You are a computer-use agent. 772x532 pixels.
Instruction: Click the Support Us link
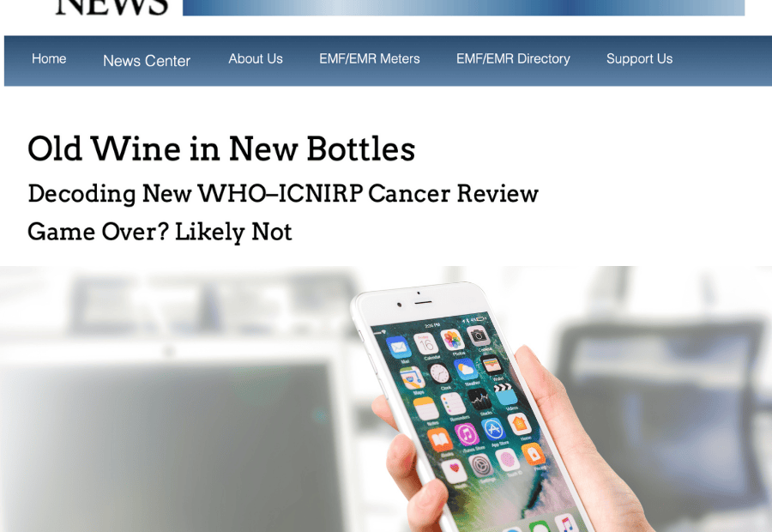[x=639, y=58]
